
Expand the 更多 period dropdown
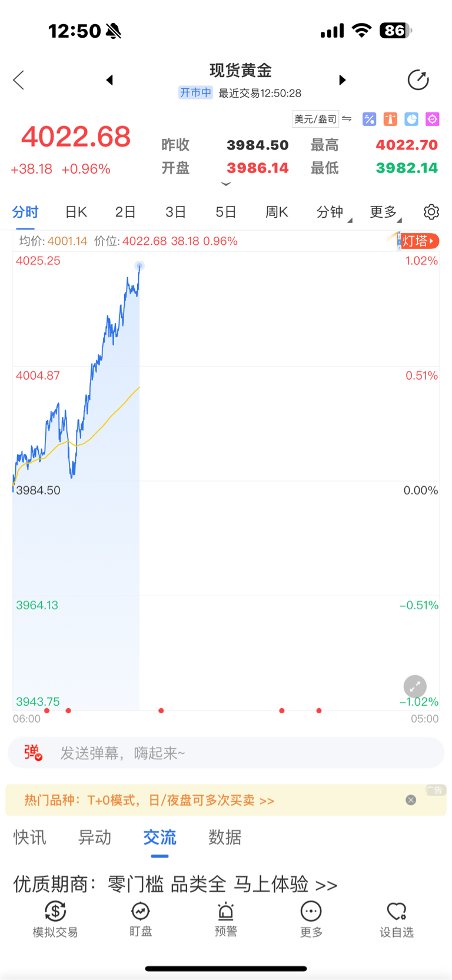[384, 212]
